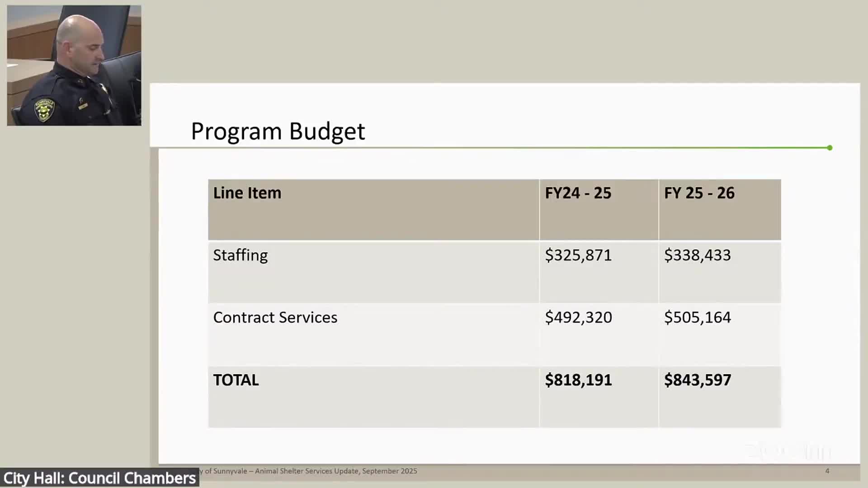
Task: Select the 'FY24 - 25' column header
Action: 578,193
